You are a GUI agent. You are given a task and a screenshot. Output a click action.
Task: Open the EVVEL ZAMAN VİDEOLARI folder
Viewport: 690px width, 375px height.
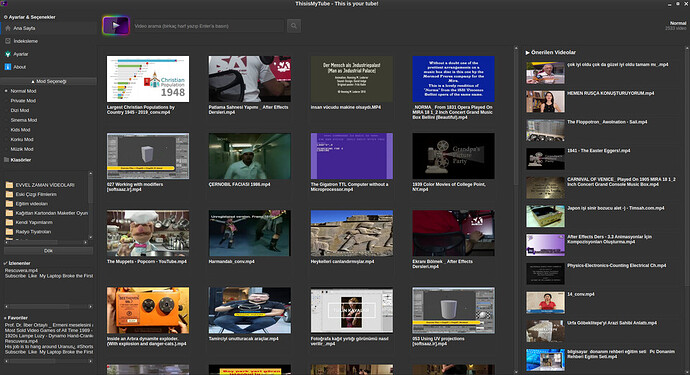[x=46, y=185]
